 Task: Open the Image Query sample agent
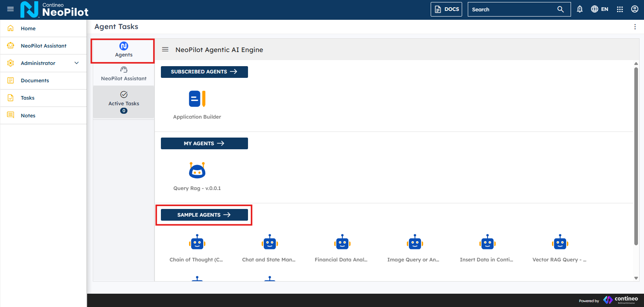tap(415, 243)
